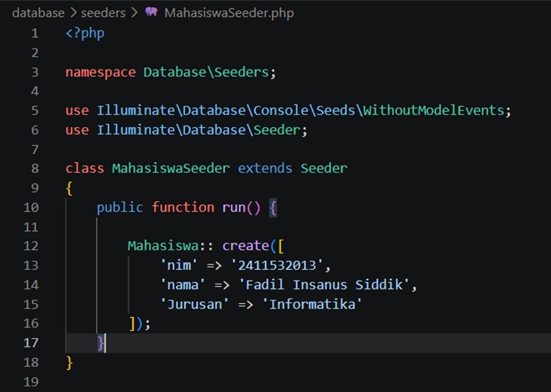Click the closing brace on line 17
Viewport: 551px width, 392px height.
pyautogui.click(x=100, y=343)
